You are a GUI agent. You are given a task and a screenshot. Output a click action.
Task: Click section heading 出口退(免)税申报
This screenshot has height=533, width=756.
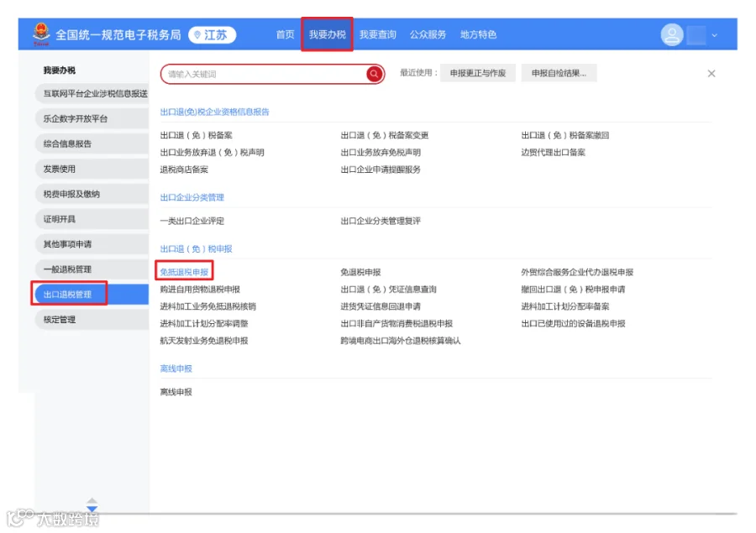[x=196, y=248]
